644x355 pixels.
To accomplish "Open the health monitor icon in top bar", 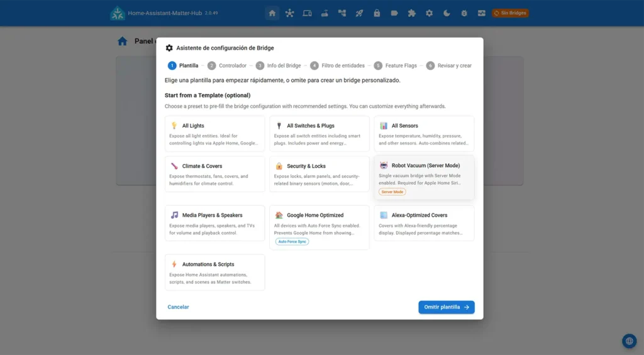I will [481, 13].
